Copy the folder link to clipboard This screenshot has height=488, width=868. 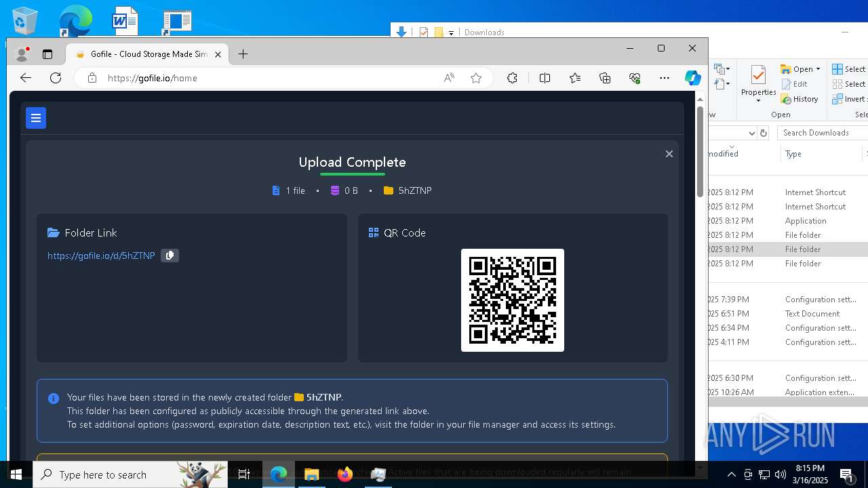click(x=170, y=256)
